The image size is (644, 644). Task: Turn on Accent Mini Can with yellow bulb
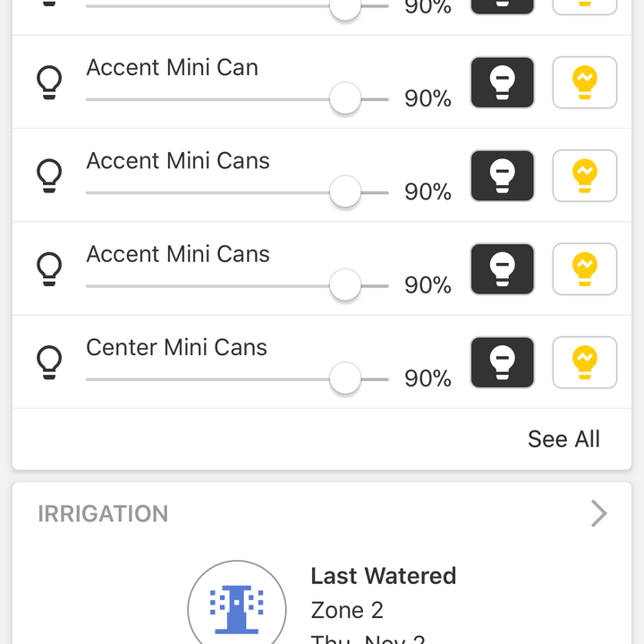click(x=584, y=82)
